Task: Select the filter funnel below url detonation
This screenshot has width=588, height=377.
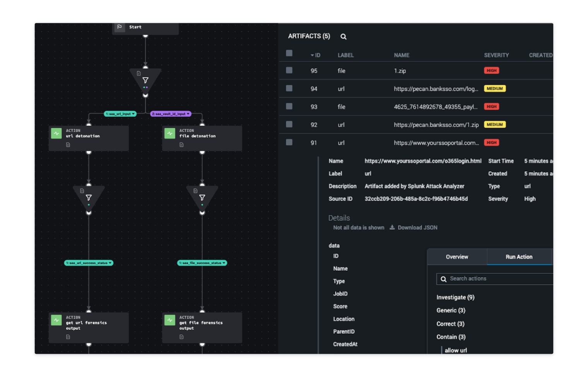Action: (89, 198)
